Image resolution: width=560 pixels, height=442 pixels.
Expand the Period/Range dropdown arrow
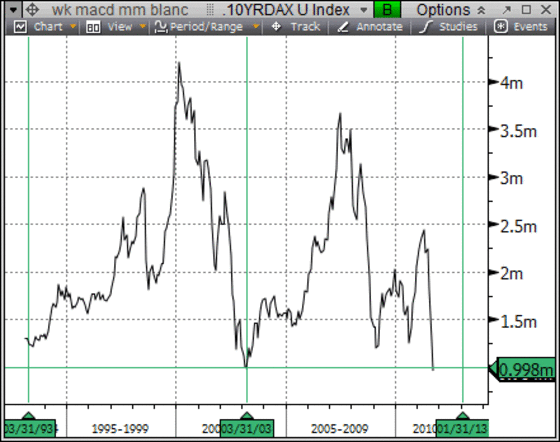click(256, 27)
